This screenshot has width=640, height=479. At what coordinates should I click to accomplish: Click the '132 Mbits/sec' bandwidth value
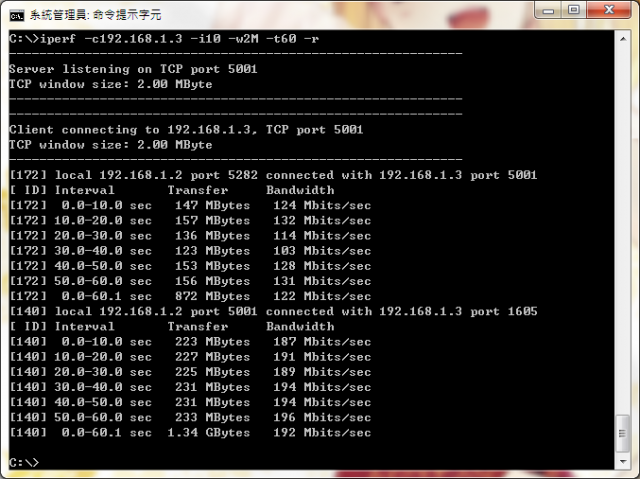[322, 220]
